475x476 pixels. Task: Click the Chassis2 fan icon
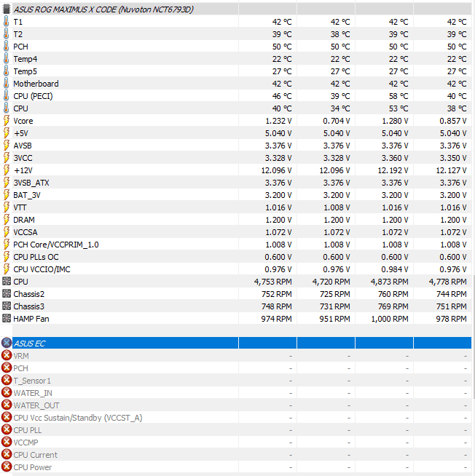7,294
